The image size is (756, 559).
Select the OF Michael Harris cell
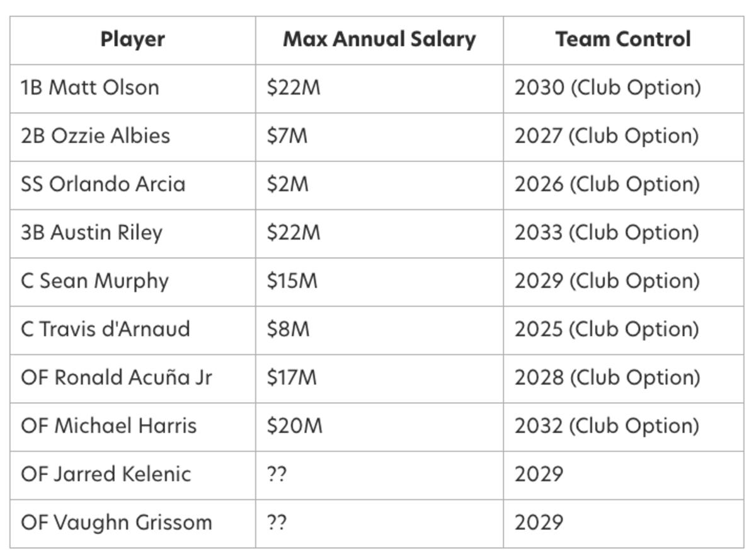click(108, 426)
